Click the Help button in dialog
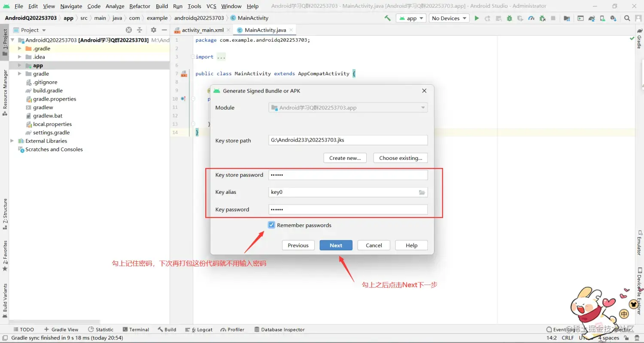Screen dimensions: 644x343 coord(412,245)
